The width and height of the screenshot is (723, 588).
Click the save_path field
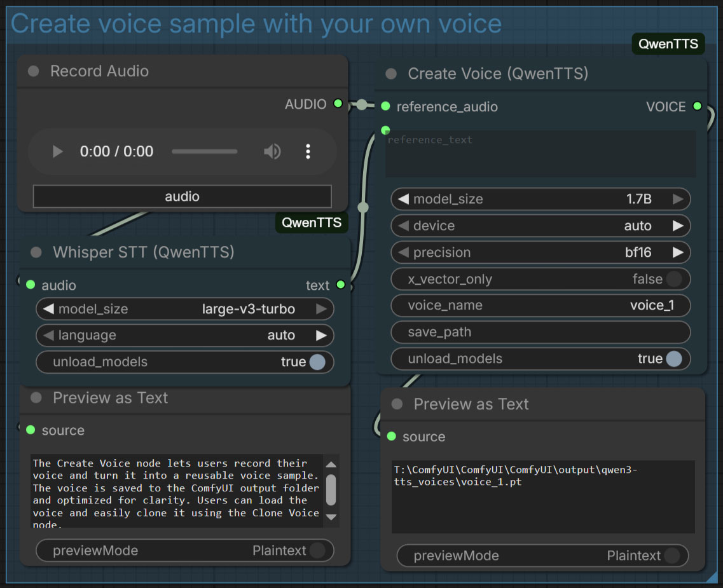click(541, 332)
